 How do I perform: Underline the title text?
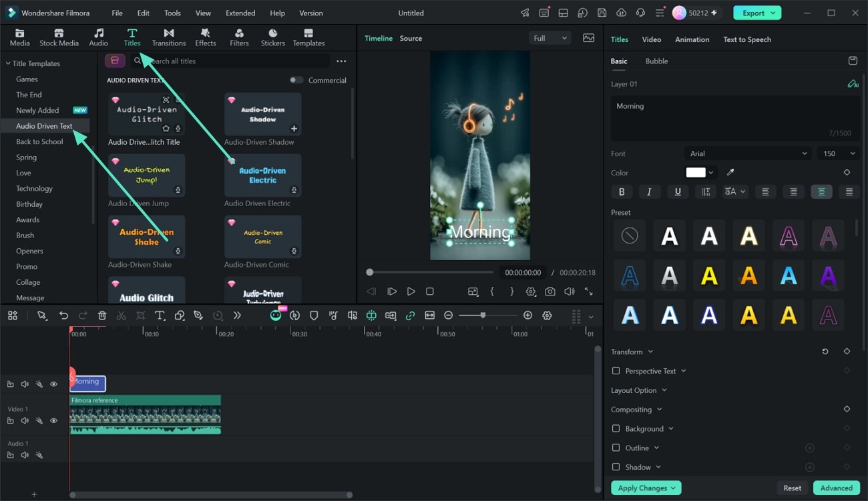point(678,191)
